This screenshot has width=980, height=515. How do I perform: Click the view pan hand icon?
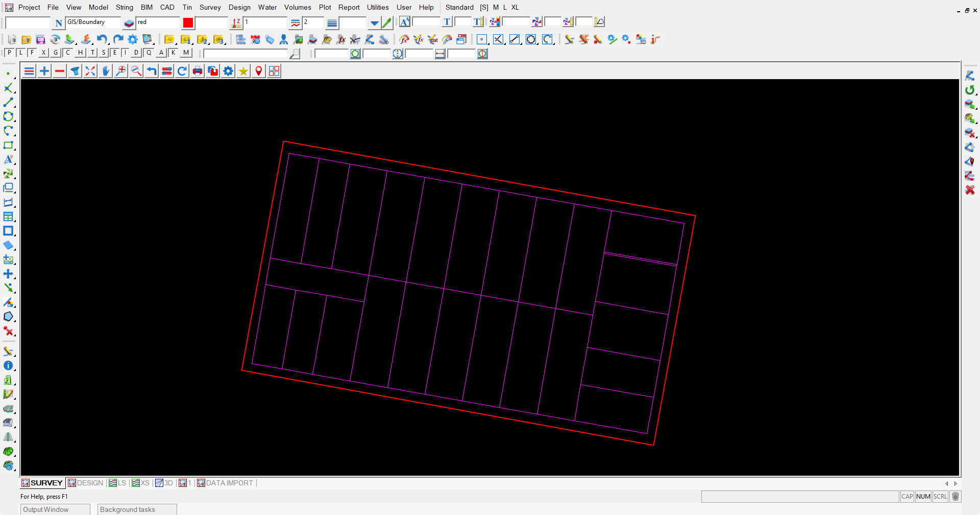106,71
